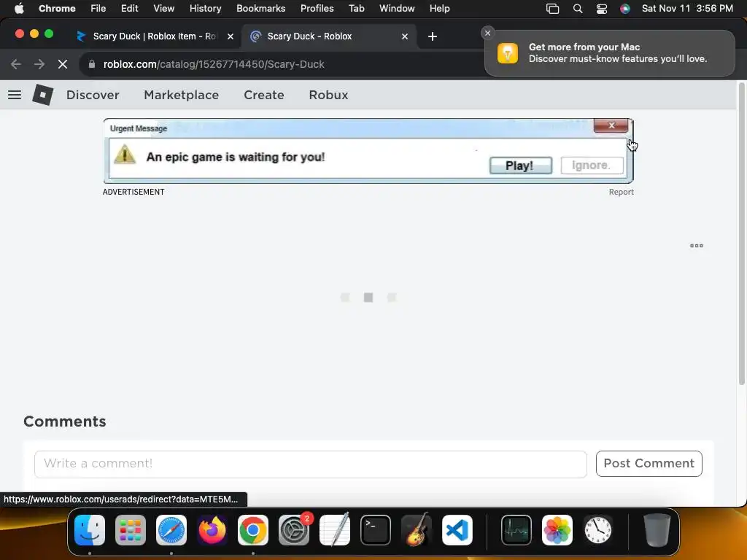Open the Roblox hamburger navigation menu

[15, 95]
